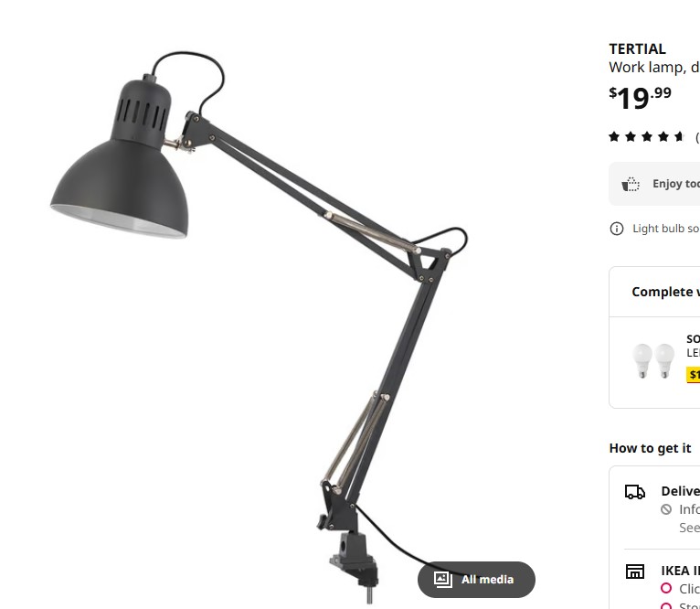Click the Delivery option heading
Image resolution: width=700 pixels, height=609 pixels.
681,491
